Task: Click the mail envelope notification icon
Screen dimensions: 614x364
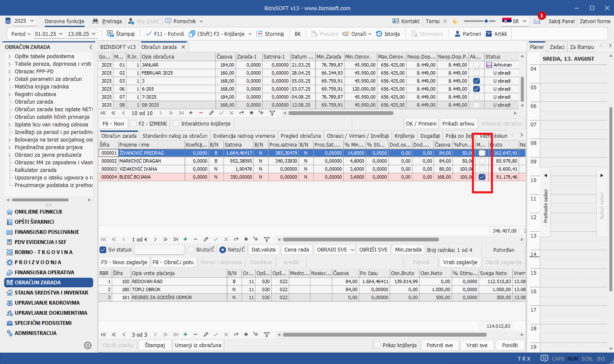Action: (x=537, y=21)
